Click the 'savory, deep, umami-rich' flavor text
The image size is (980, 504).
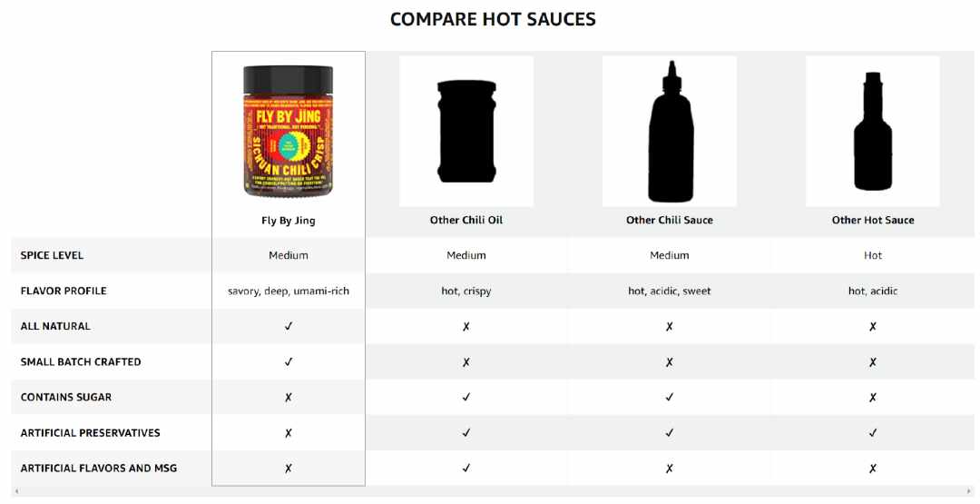pos(289,292)
